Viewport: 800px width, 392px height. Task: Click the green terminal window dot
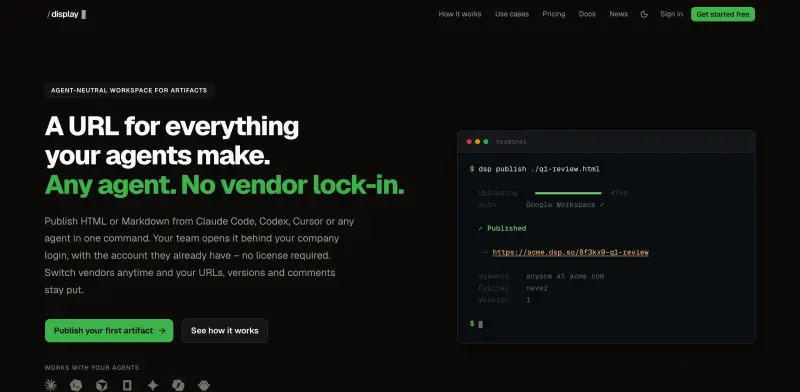pos(486,141)
